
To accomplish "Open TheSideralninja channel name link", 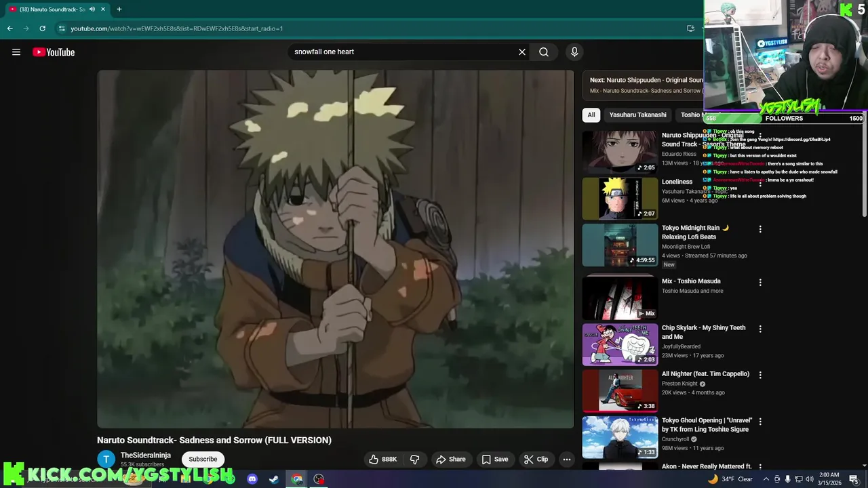I will [x=146, y=455].
